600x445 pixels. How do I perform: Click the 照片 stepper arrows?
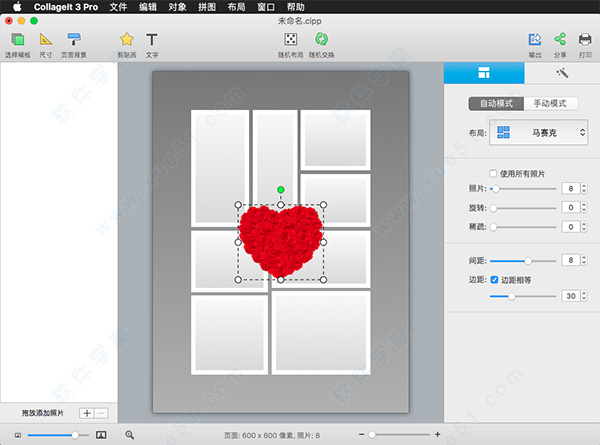[584, 189]
